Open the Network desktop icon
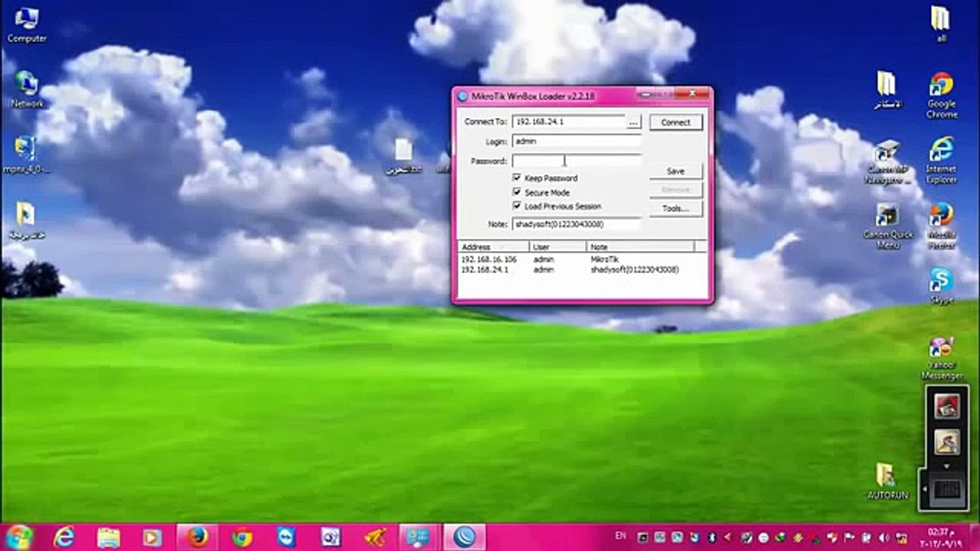This screenshot has width=980, height=551. [x=27, y=89]
